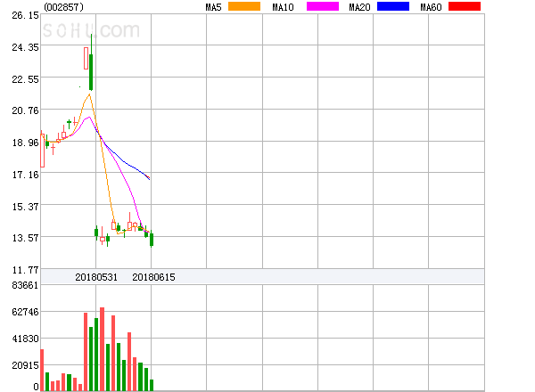Click the first red volume bar at left edge

42,370
